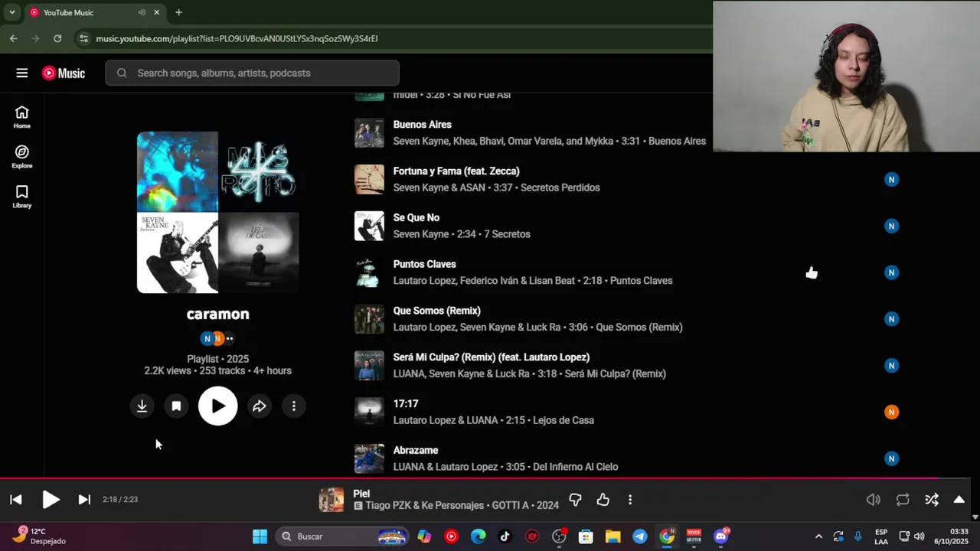The height and width of the screenshot is (551, 980).
Task: Select the track Que Somos (Remix)
Action: (x=436, y=311)
